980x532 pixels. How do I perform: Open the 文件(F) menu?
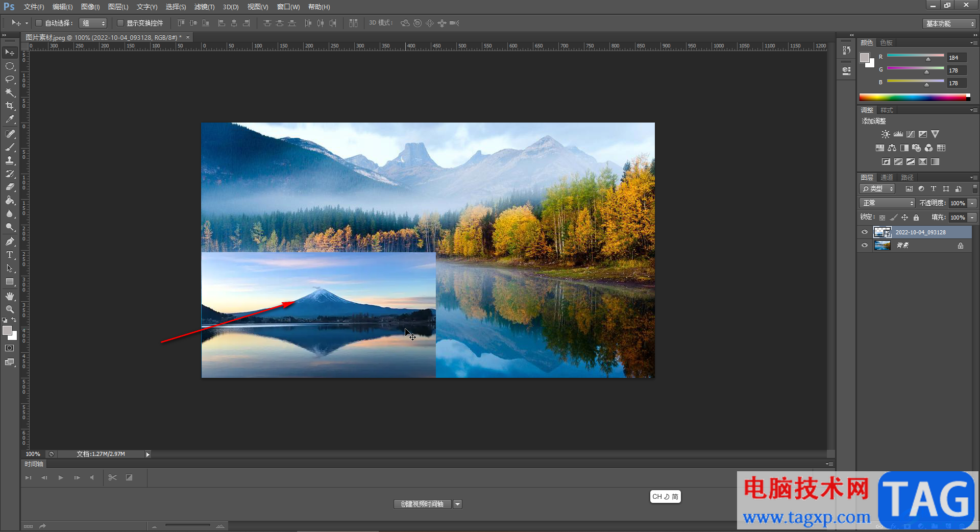pos(34,7)
